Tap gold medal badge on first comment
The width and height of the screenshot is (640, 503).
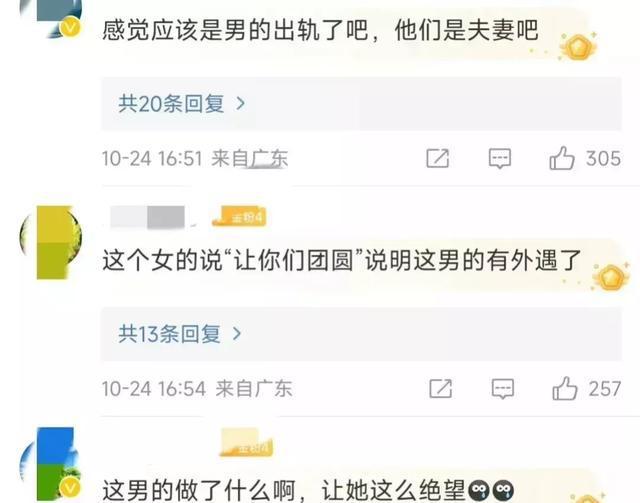tap(578, 46)
